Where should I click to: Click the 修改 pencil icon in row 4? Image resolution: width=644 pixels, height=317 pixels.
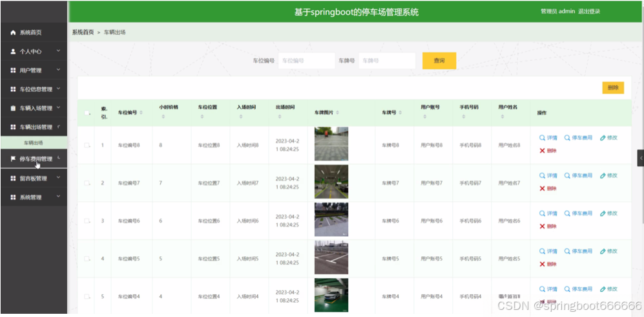pos(603,251)
